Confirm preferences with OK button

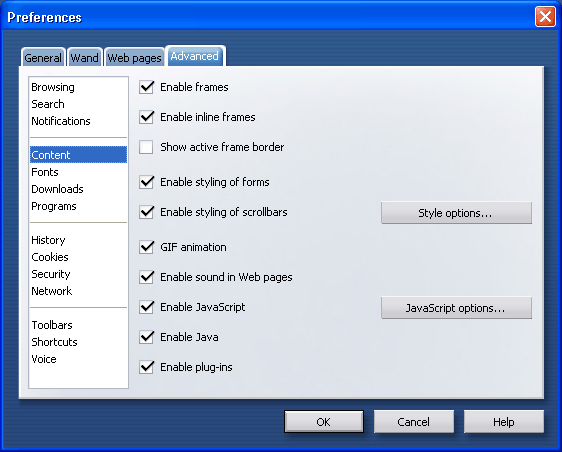click(324, 422)
